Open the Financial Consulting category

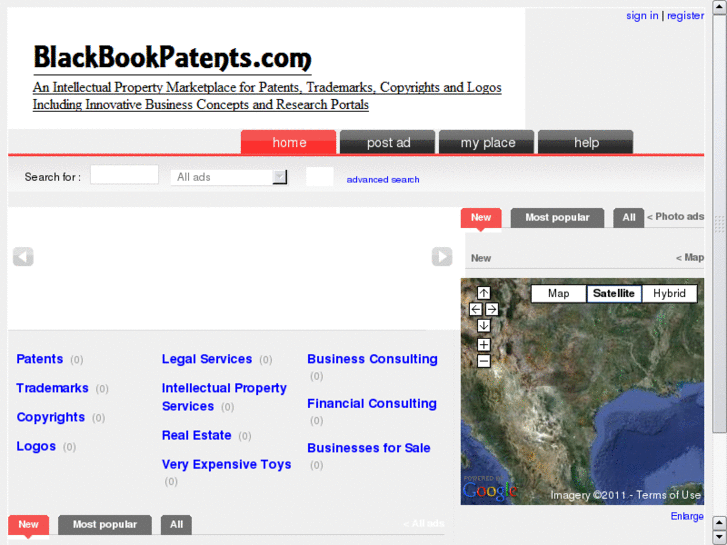click(x=372, y=404)
